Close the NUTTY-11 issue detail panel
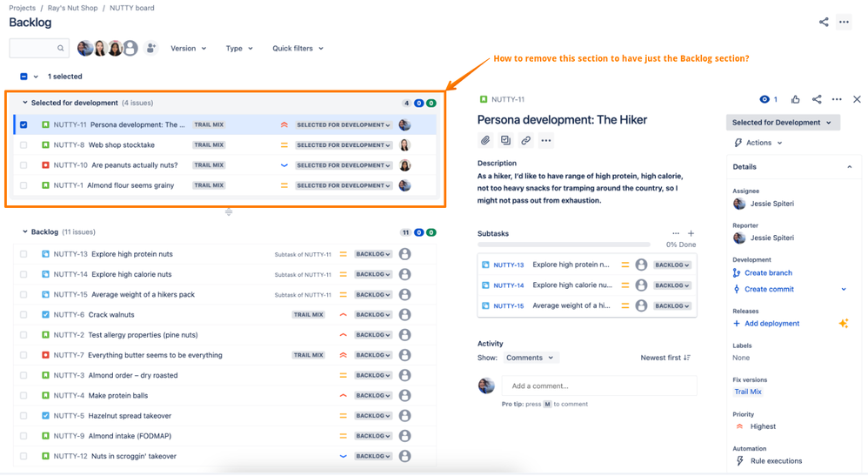Screen dimensions: 868x476 click(857, 99)
